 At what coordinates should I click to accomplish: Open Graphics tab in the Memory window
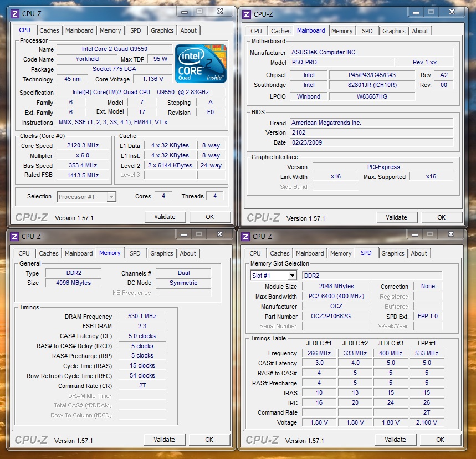tap(161, 253)
